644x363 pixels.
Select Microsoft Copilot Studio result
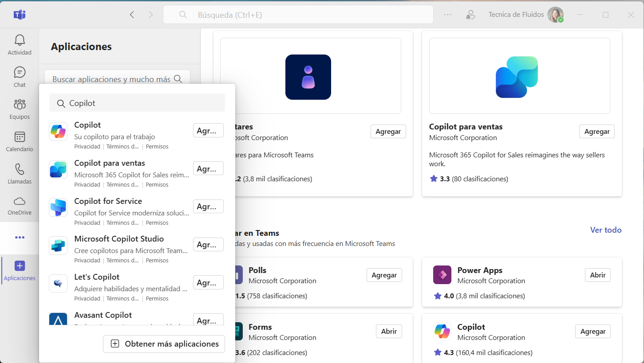click(x=119, y=239)
